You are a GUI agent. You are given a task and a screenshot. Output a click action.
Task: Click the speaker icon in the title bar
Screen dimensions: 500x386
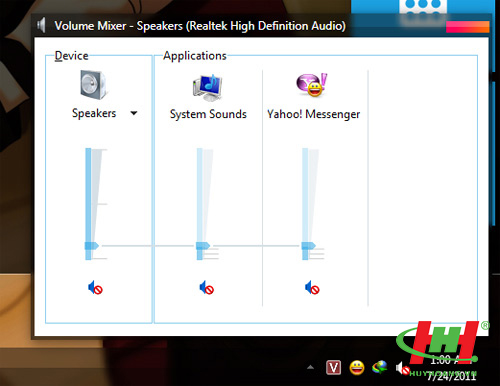(41, 25)
